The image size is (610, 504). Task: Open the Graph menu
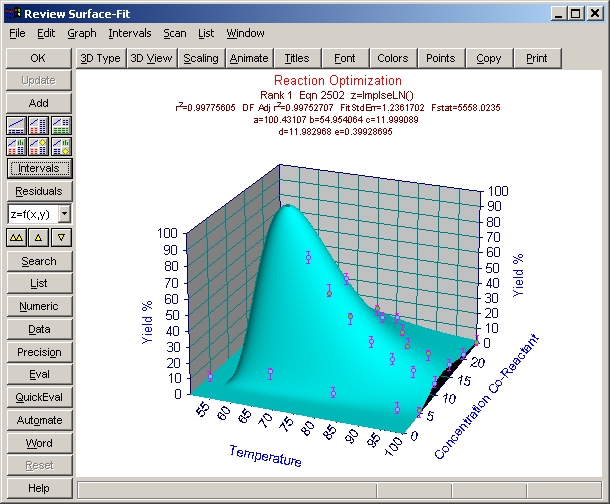pyautogui.click(x=82, y=33)
